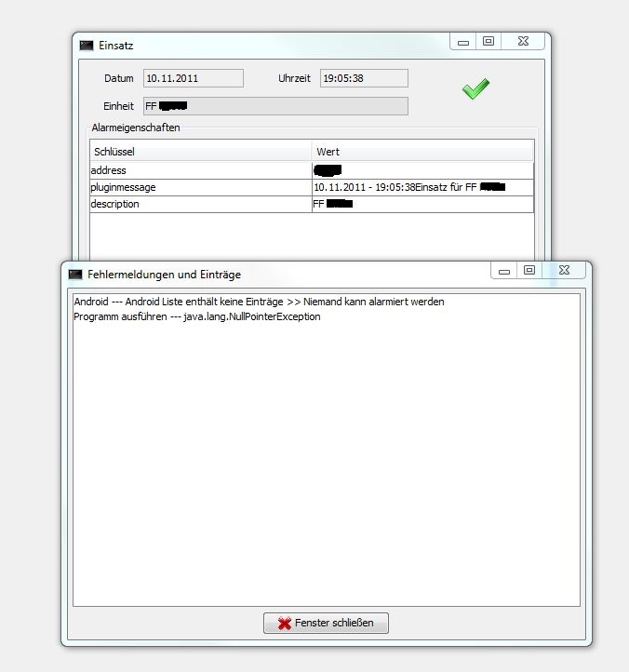Image resolution: width=629 pixels, height=672 pixels.
Task: Click the Einsatz window title icon
Action: pyautogui.click(x=87, y=45)
